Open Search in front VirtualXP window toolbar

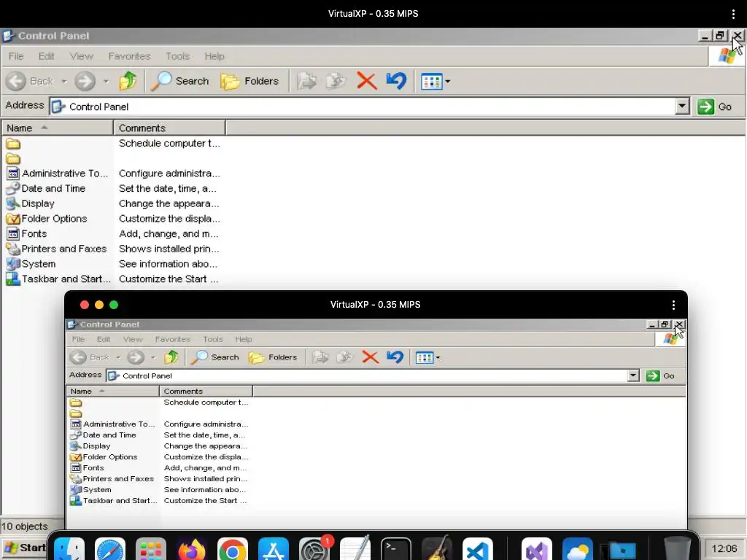point(215,357)
